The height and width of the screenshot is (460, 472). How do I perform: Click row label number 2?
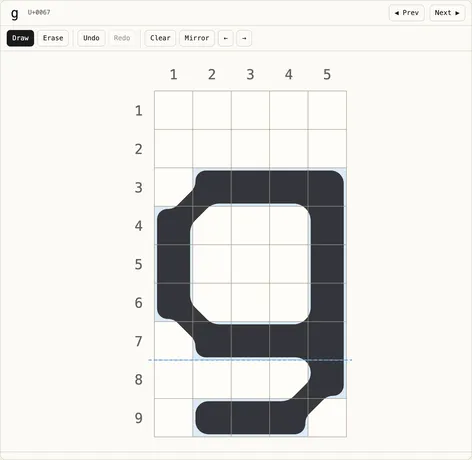[139, 149]
